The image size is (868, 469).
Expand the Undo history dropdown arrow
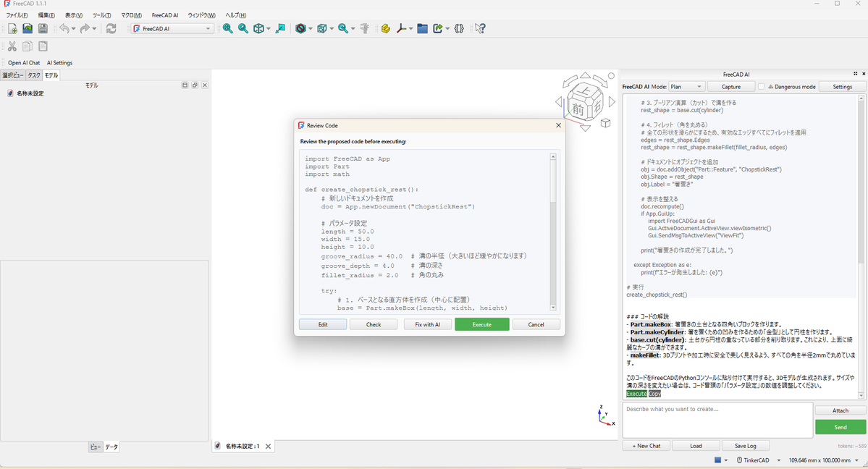click(x=74, y=29)
